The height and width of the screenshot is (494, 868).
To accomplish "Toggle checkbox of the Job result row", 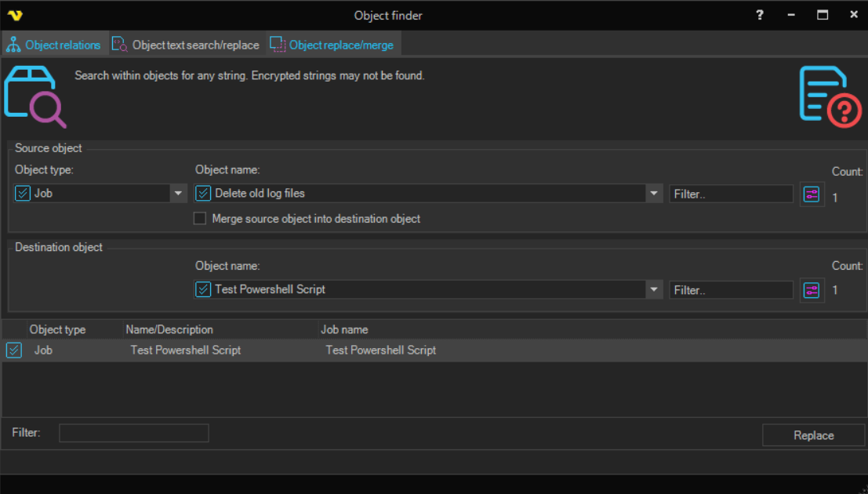I will 14,351.
